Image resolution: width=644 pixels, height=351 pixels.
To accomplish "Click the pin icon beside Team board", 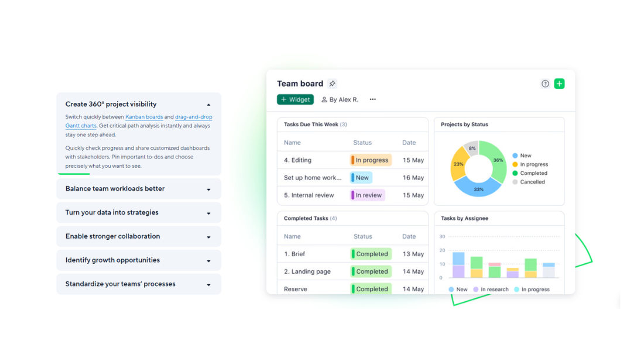I will [332, 84].
